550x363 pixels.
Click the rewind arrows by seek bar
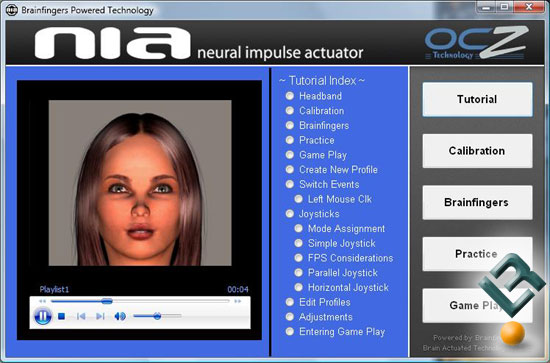point(42,301)
